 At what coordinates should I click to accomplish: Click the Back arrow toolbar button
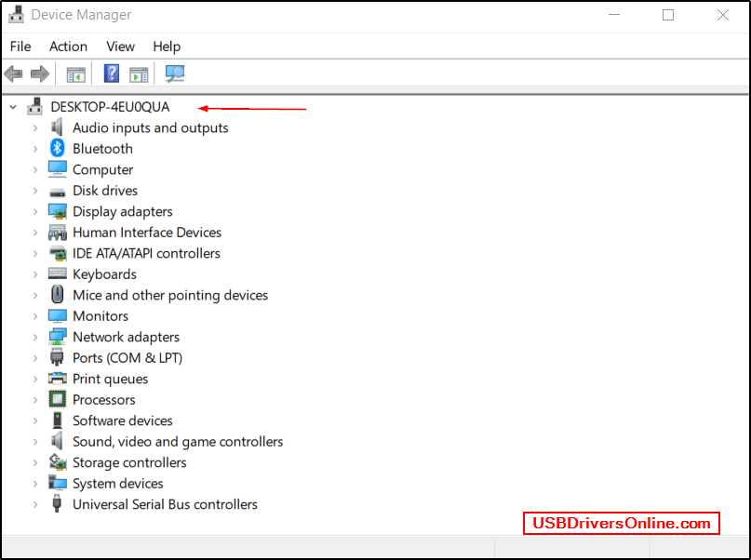click(x=14, y=73)
